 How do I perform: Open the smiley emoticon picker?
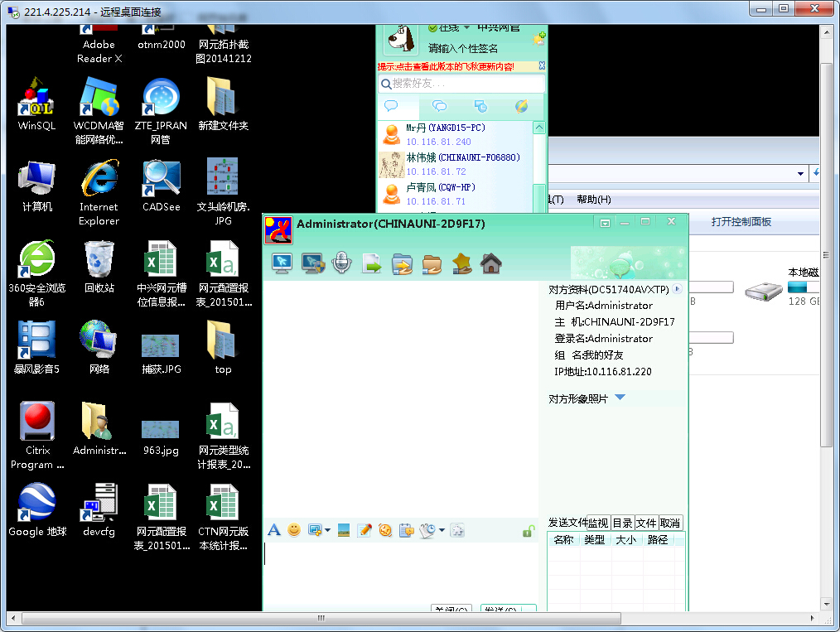pyautogui.click(x=294, y=530)
